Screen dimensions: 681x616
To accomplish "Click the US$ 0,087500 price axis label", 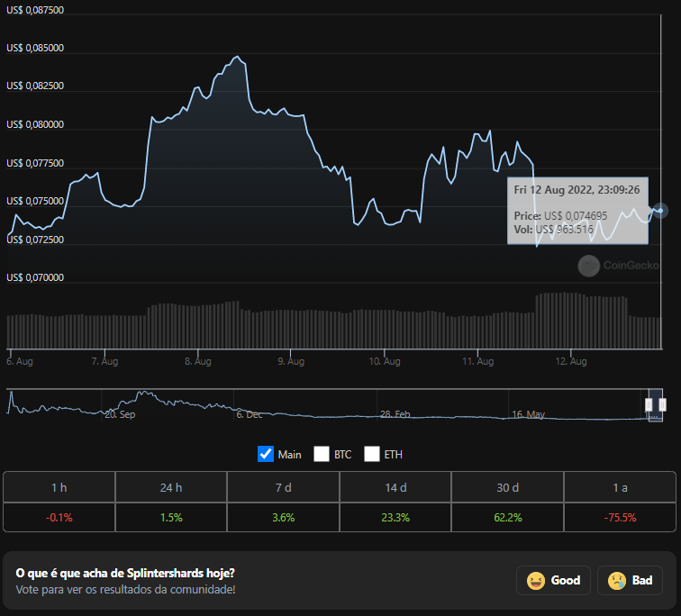I will 35,10.
